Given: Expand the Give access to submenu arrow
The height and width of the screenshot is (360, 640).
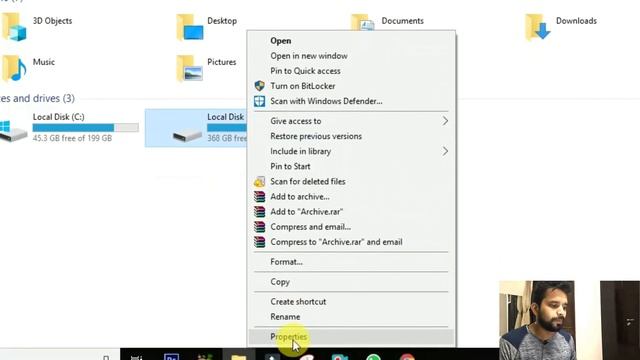Looking at the screenshot, I should pos(445,121).
